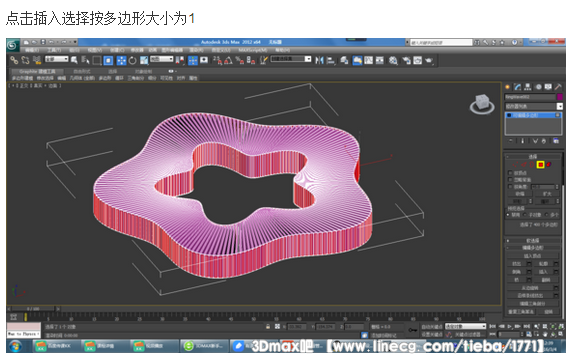Screen dimensions: 573x363
Task: Click the 收缩 selection button
Action: click(x=520, y=194)
